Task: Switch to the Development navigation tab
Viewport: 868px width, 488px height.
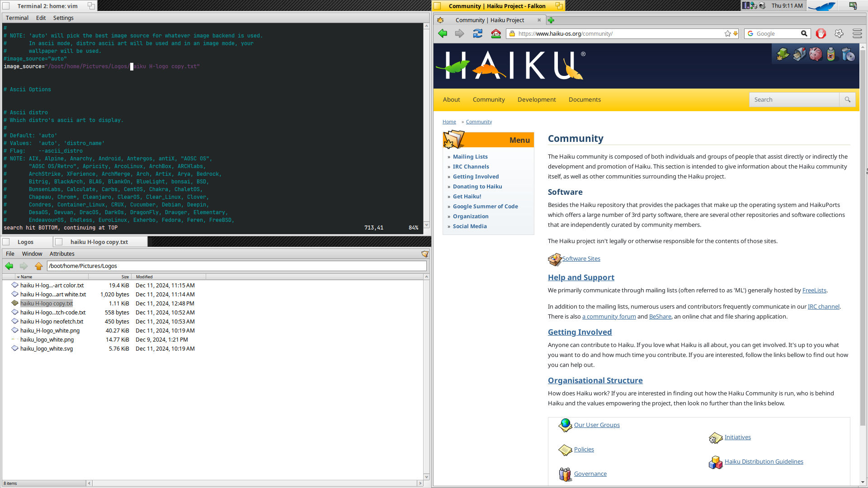Action: click(x=536, y=99)
